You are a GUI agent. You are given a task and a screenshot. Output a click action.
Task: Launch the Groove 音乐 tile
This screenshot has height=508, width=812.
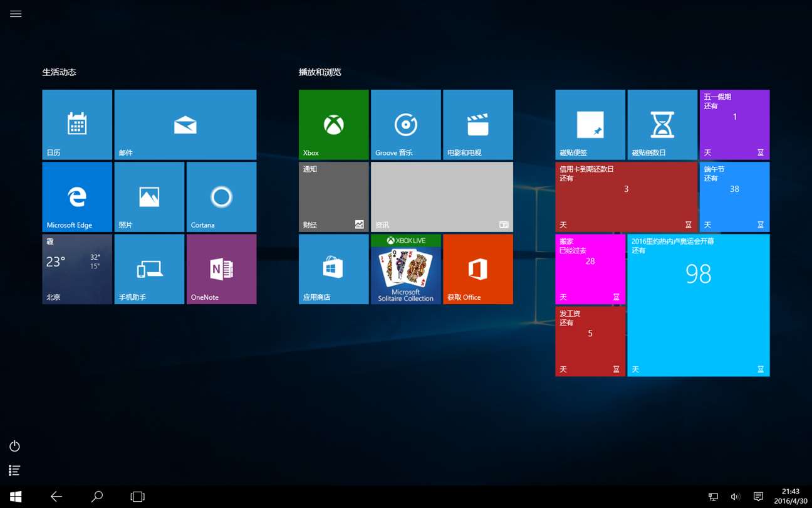[406, 125]
